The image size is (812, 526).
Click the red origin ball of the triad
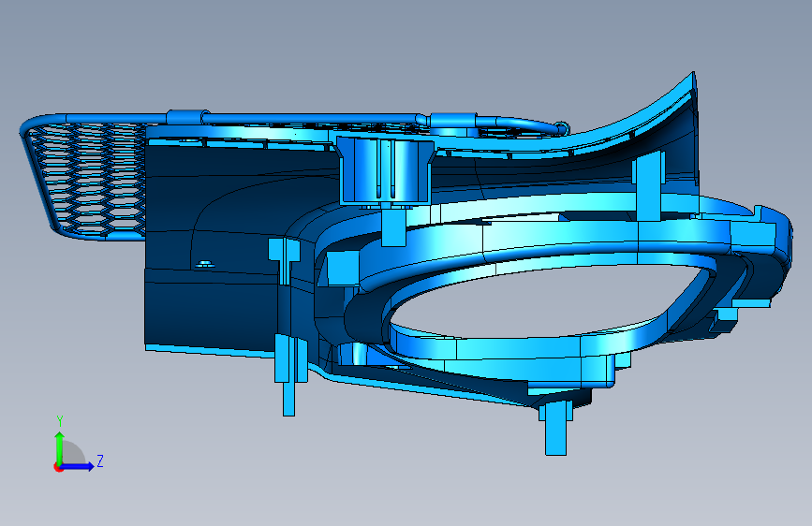coord(58,467)
